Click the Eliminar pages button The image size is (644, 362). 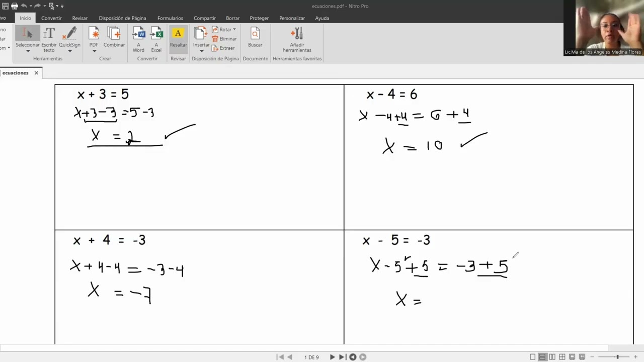pos(224,39)
